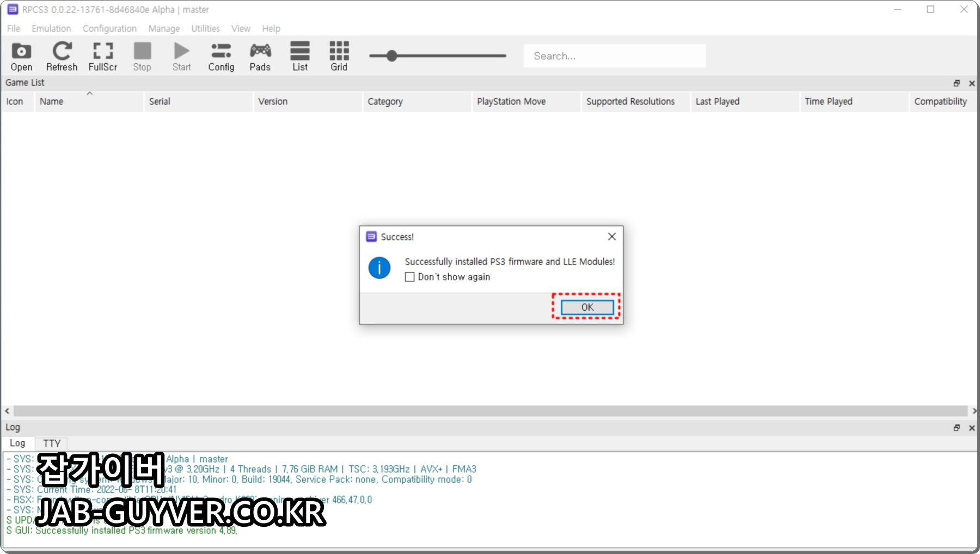The width and height of the screenshot is (980, 554).
Task: Open the Config settings icon
Action: click(221, 57)
